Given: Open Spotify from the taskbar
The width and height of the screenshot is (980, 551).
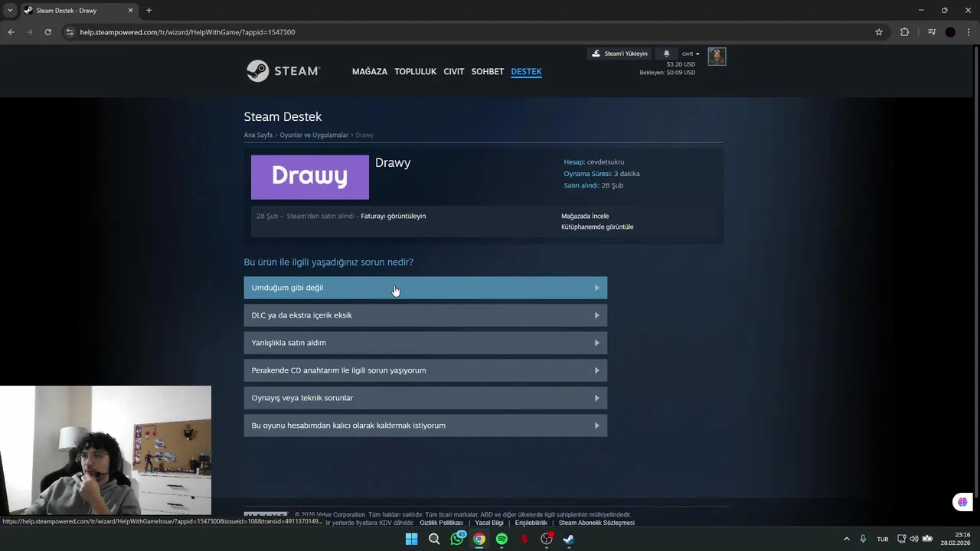Looking at the screenshot, I should [x=501, y=539].
